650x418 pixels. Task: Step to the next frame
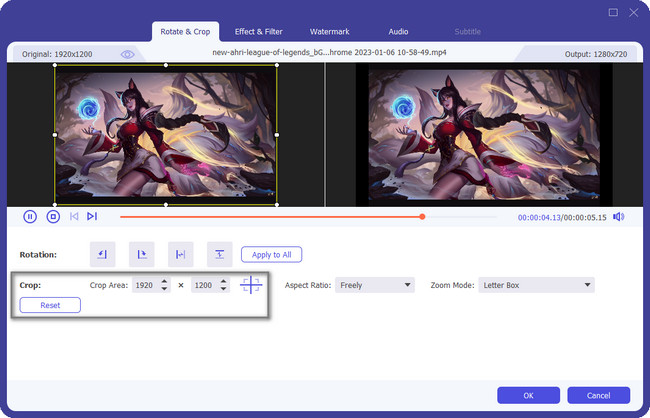tap(92, 216)
